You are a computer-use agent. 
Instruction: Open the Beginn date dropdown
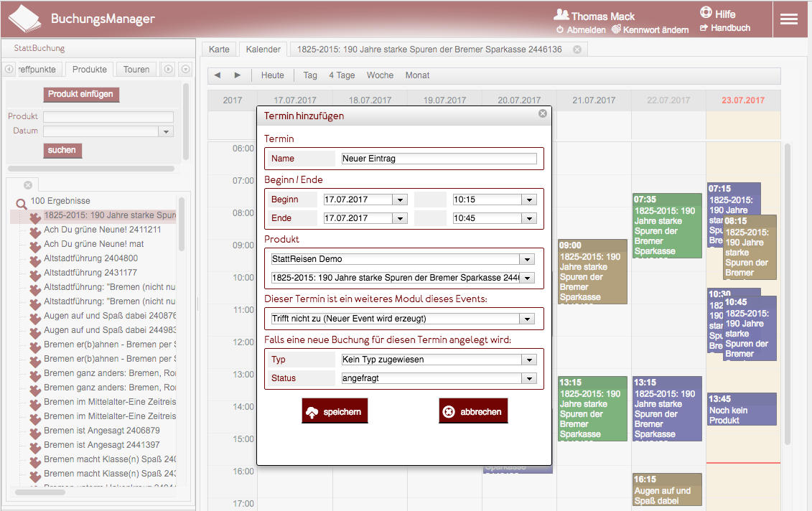point(400,200)
